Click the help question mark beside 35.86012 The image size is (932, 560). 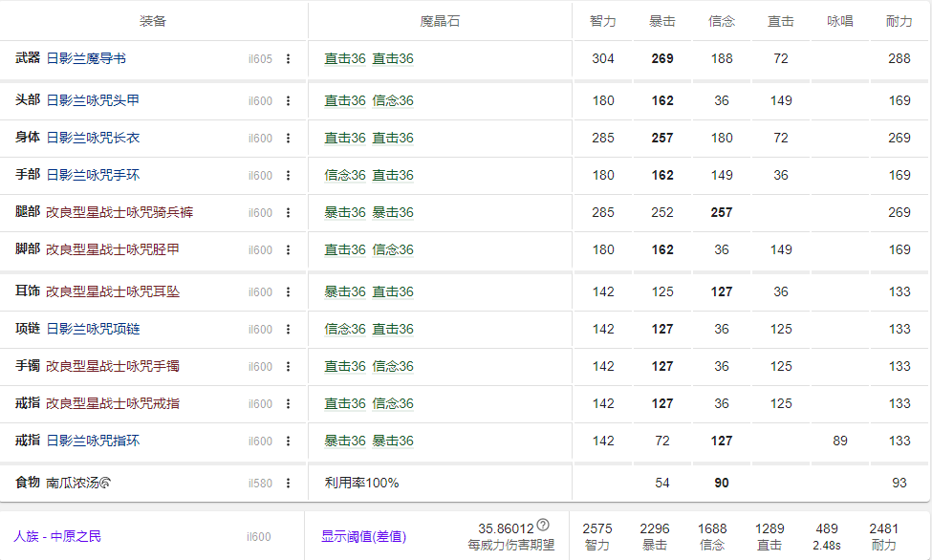(x=543, y=525)
